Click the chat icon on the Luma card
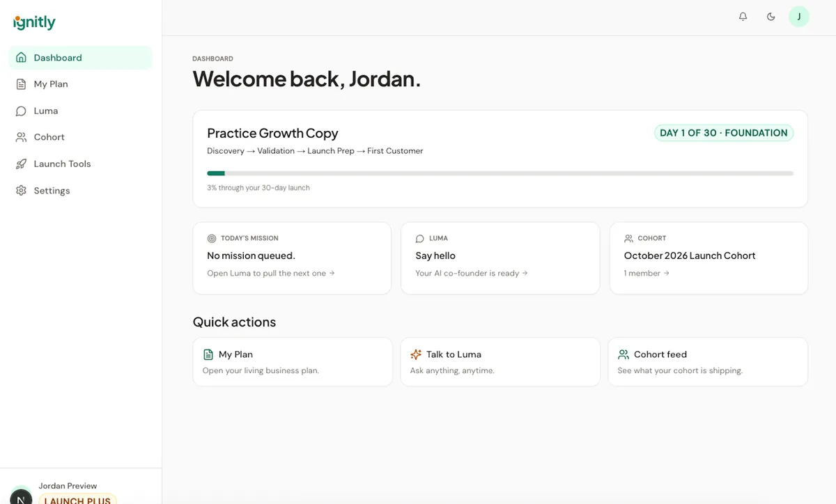The image size is (836, 504). 420,238
